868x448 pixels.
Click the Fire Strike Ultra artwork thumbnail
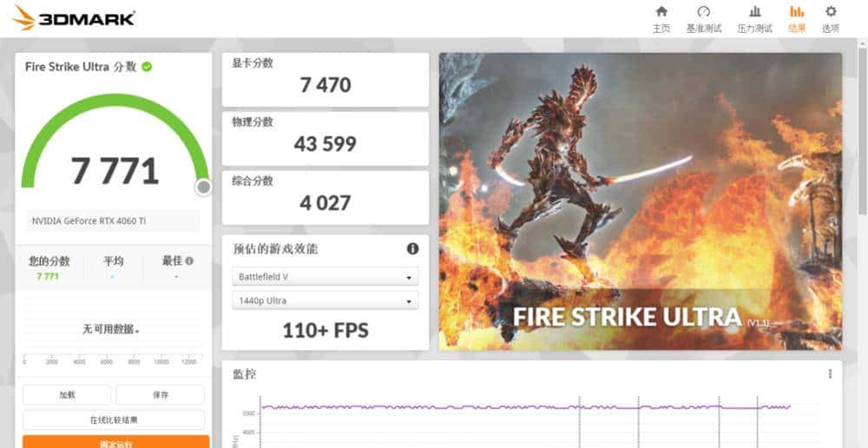(x=641, y=201)
